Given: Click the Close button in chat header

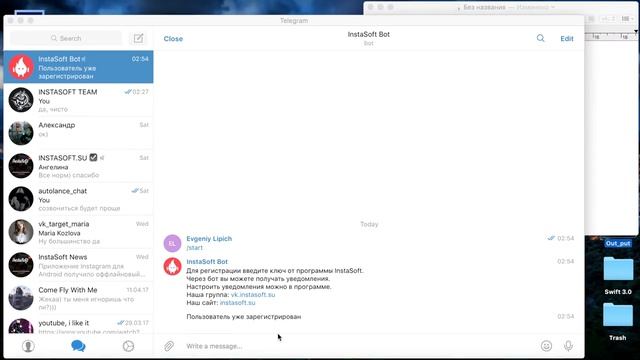Looking at the screenshot, I should (173, 39).
